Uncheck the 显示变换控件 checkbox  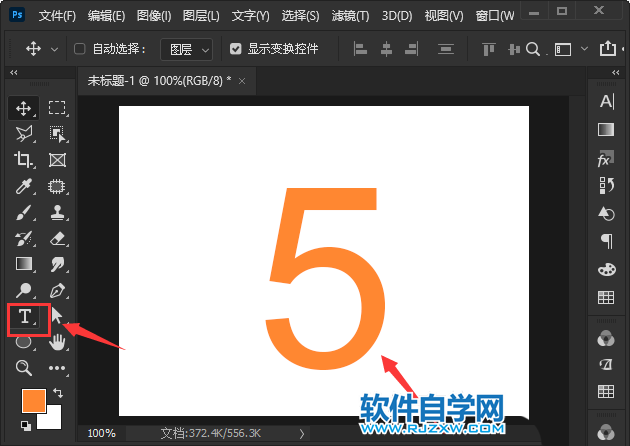(235, 49)
